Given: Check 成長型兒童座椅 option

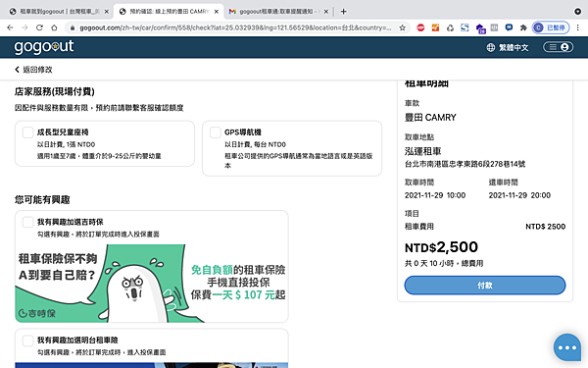Looking at the screenshot, I should pos(27,132).
